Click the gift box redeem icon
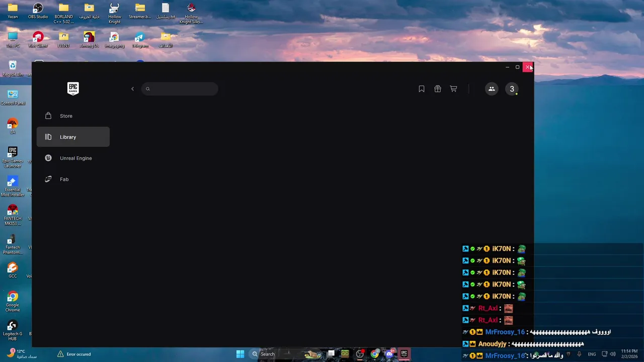This screenshot has width=644, height=362. point(438,89)
